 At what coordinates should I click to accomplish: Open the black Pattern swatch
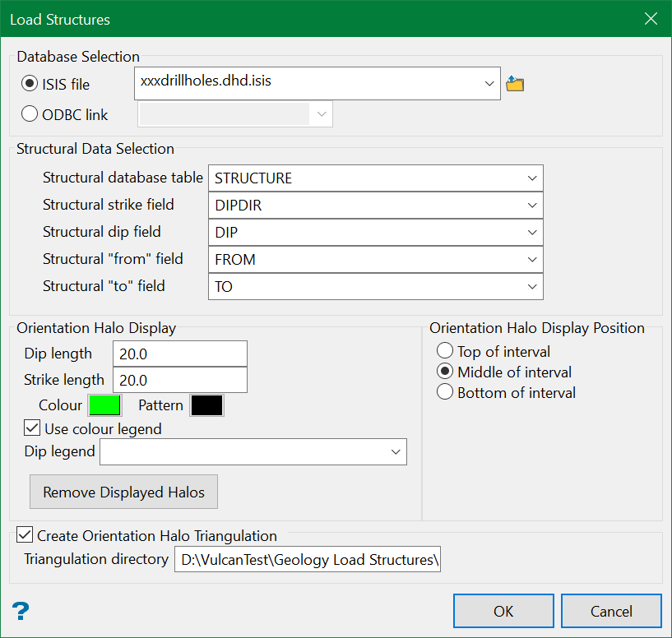(x=206, y=405)
